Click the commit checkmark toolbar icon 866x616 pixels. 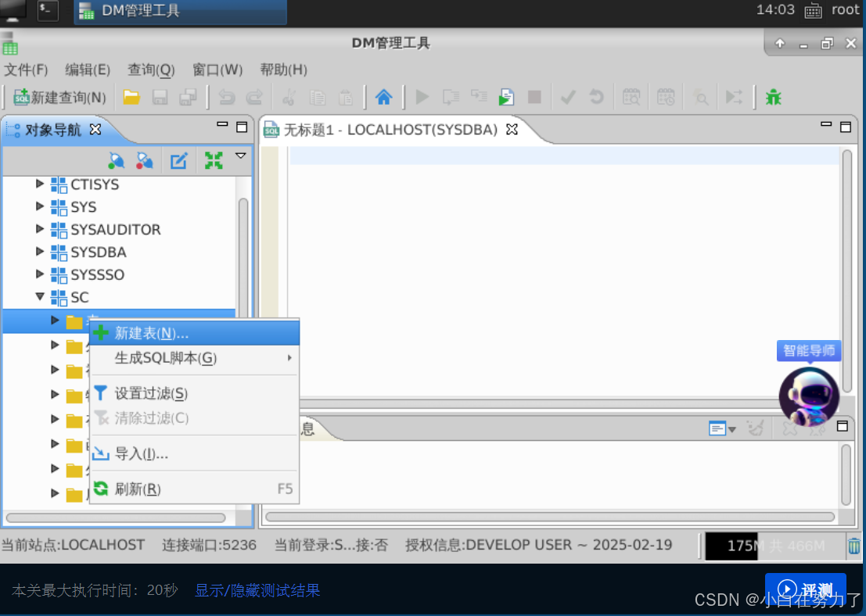pos(568,98)
